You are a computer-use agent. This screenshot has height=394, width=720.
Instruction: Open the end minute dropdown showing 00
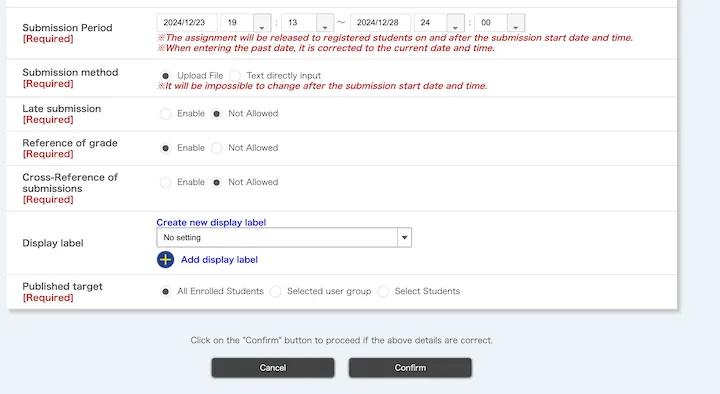tap(500, 23)
